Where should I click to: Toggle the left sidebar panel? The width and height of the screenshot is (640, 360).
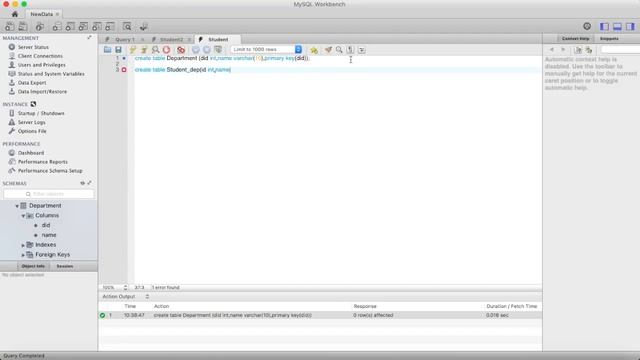(604, 27)
